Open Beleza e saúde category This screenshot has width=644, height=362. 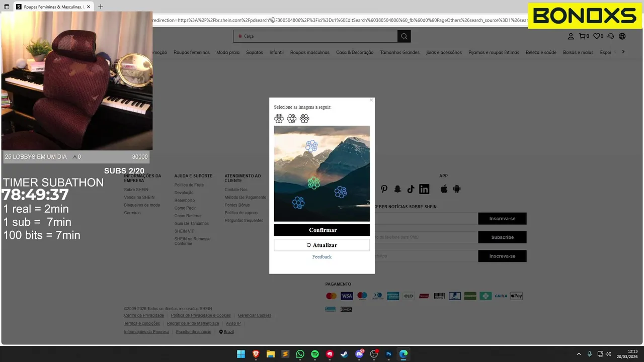(541, 52)
